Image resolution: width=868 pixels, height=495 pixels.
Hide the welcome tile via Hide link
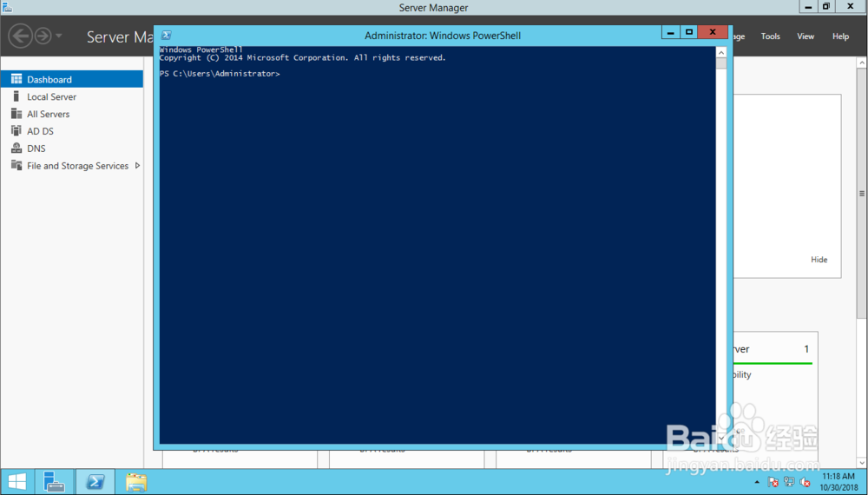[819, 260]
